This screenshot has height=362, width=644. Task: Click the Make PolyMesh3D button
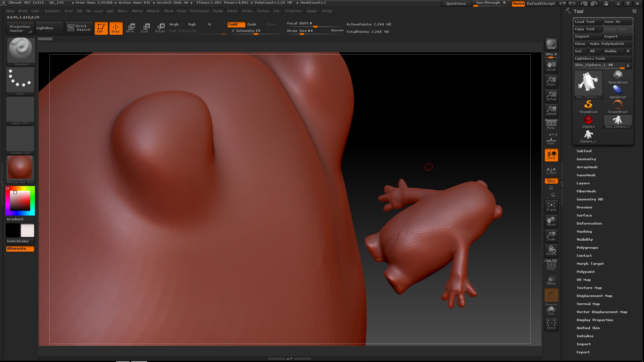(x=610, y=44)
